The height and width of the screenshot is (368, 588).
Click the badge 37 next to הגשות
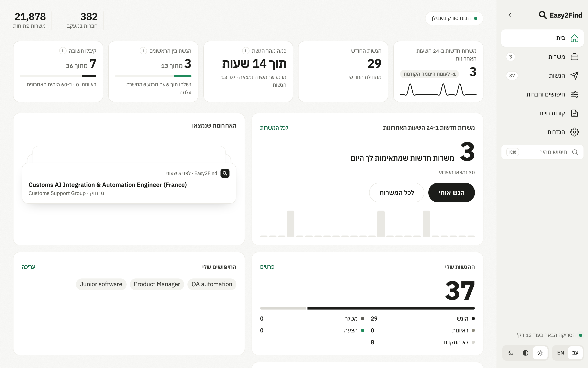point(512,75)
